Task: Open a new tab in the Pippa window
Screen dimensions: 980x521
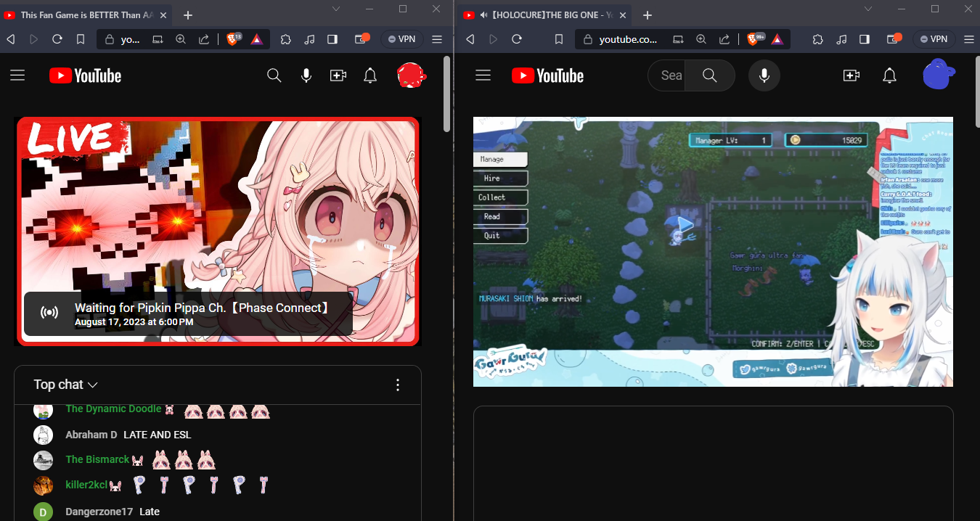Action: click(188, 15)
